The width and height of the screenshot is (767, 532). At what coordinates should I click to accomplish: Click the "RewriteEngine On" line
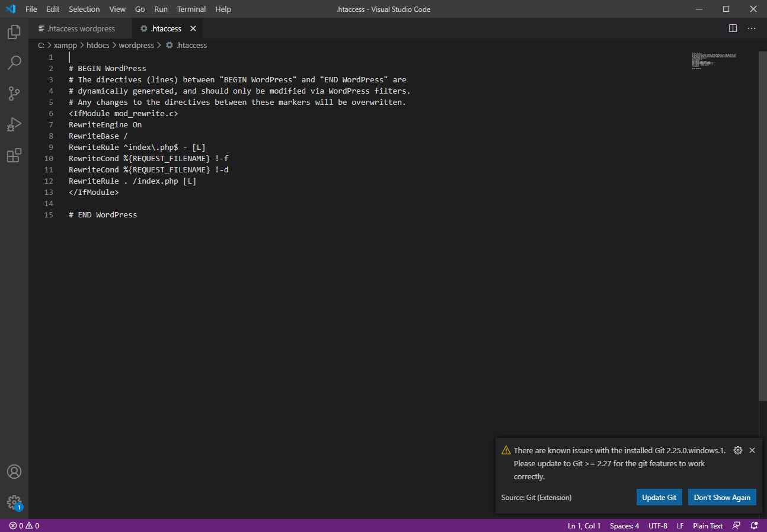(105, 124)
